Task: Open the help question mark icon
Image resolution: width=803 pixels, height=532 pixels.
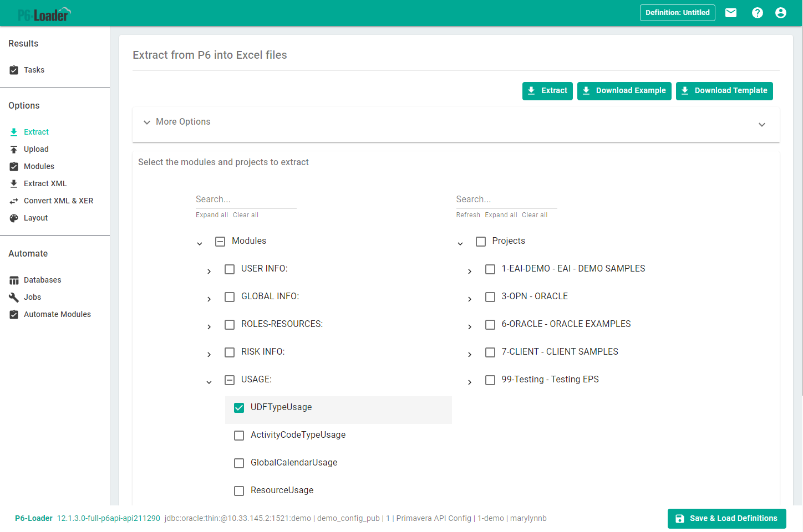Action: click(757, 13)
